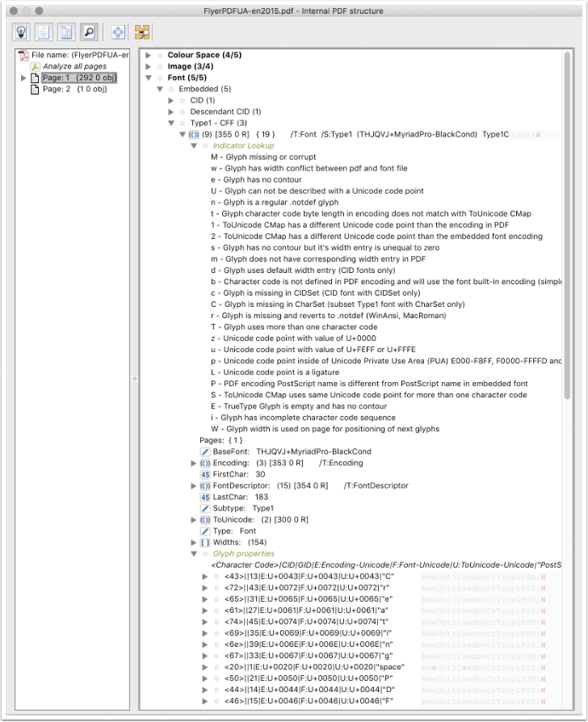Screen dimensions: 588x722
Task: Select Page: 1 {292 0 obj} row
Action: [79, 78]
